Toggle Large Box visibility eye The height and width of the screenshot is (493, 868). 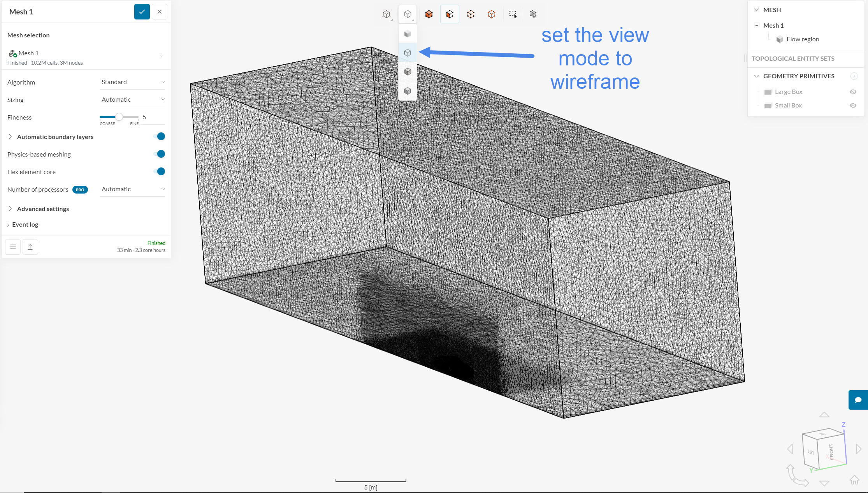tap(853, 92)
